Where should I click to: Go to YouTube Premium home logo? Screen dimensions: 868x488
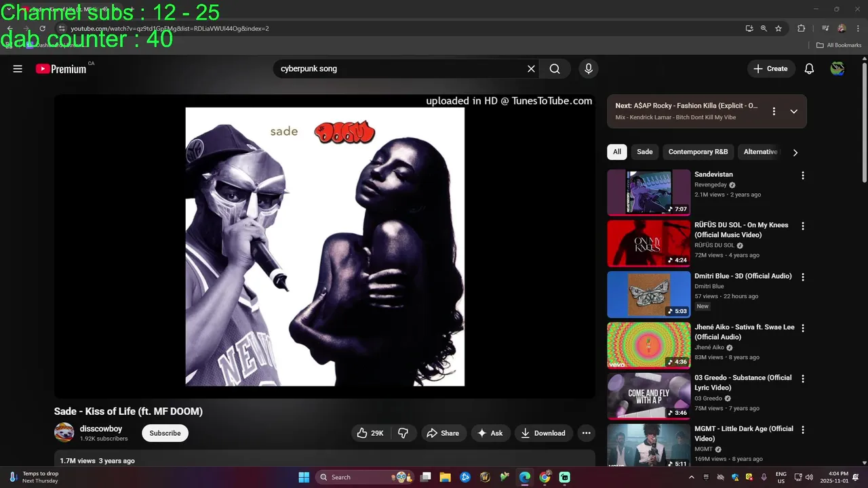point(61,68)
